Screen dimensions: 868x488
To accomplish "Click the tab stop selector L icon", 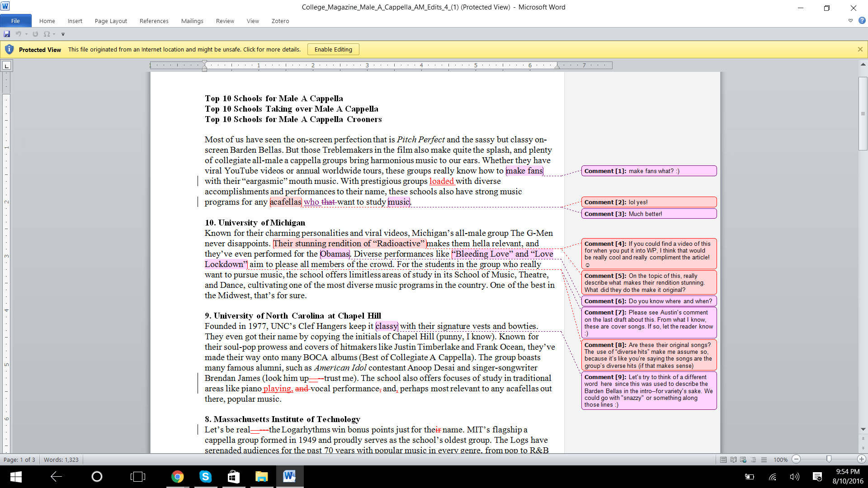I will click(6, 66).
